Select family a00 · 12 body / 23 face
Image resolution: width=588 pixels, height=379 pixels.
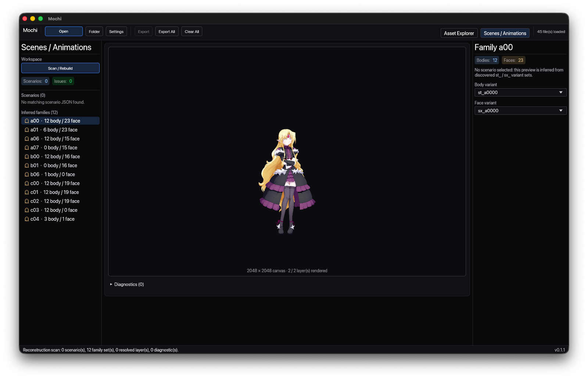click(60, 121)
